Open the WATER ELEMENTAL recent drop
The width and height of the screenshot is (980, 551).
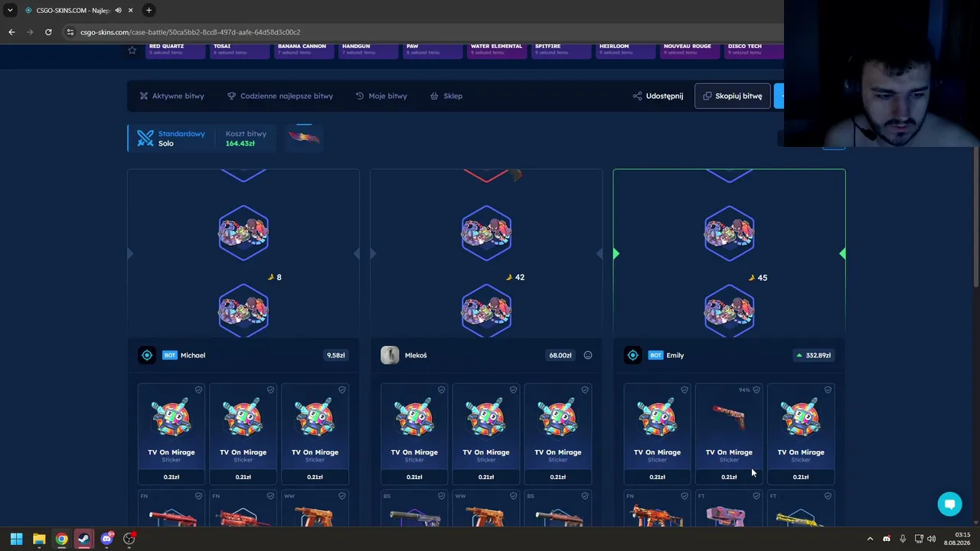coord(497,50)
